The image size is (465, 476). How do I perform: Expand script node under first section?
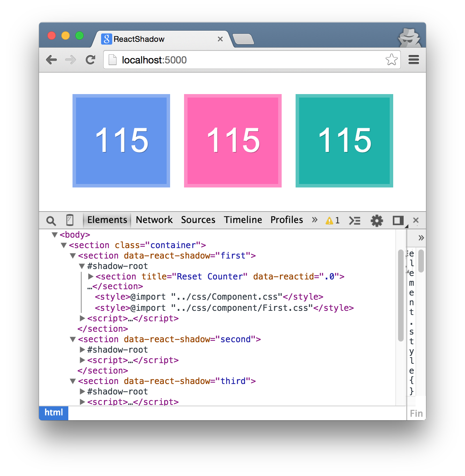pos(82,318)
